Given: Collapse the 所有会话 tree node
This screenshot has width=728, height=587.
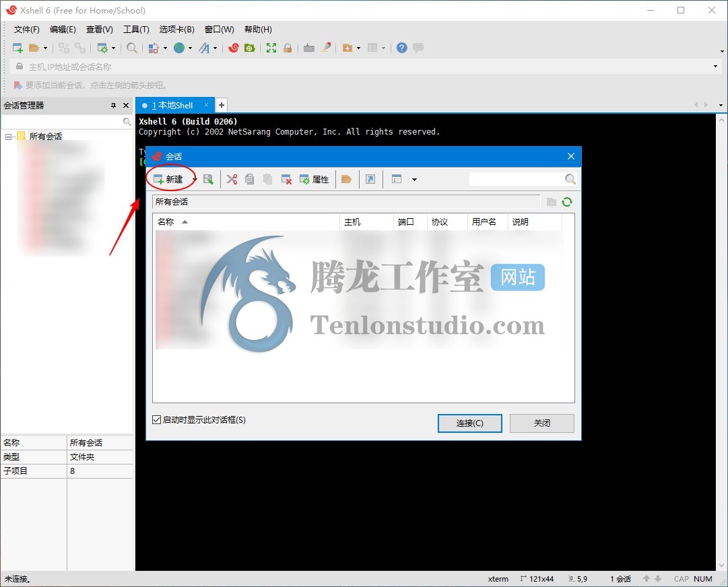Looking at the screenshot, I should click(8, 137).
